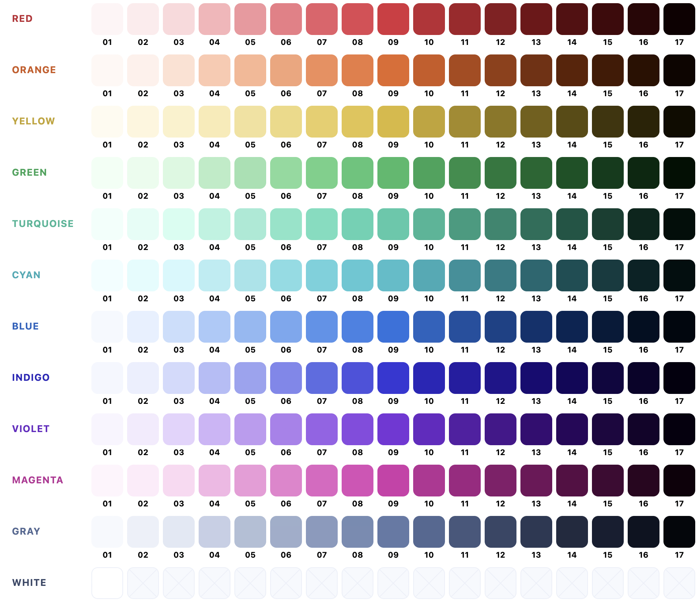Click the VIOLET row label
The width and height of the screenshot is (700, 601).
(31, 429)
